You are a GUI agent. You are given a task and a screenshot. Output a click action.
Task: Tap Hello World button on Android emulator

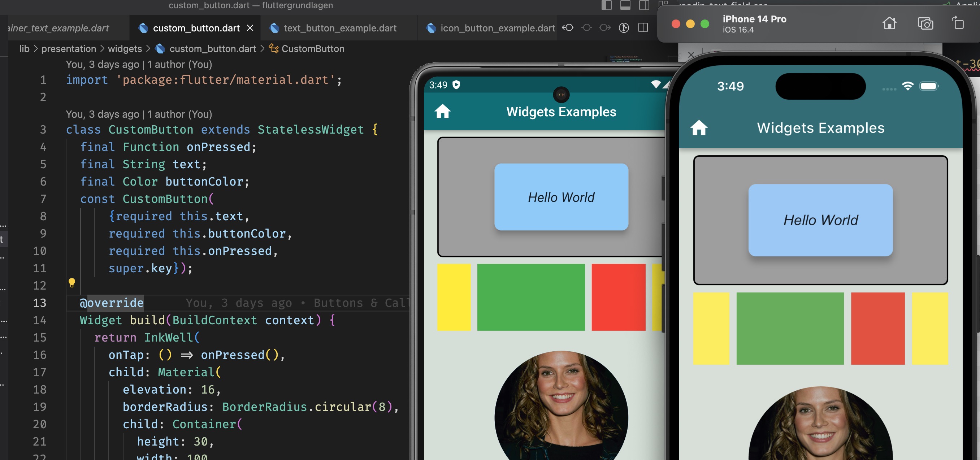561,197
